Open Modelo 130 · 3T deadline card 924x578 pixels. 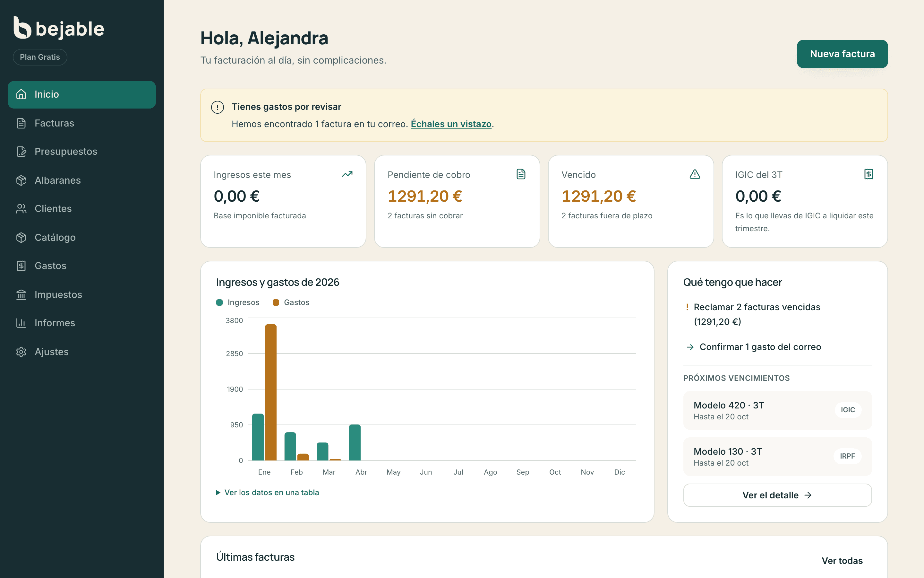click(x=777, y=456)
